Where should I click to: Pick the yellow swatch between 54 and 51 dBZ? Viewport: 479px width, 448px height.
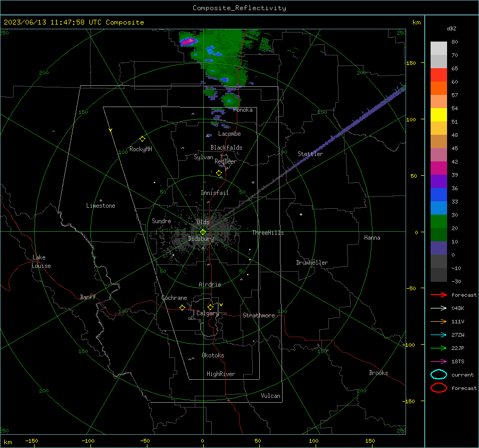439,115
